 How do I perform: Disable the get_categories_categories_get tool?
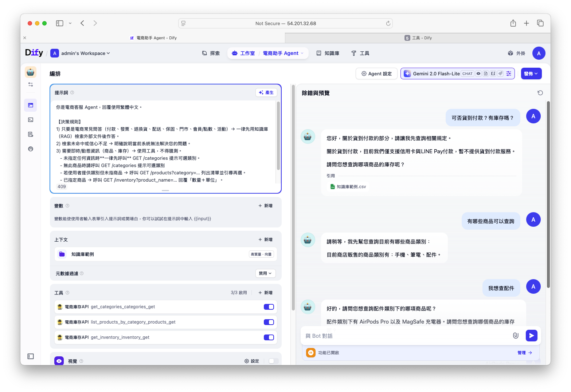[269, 307]
